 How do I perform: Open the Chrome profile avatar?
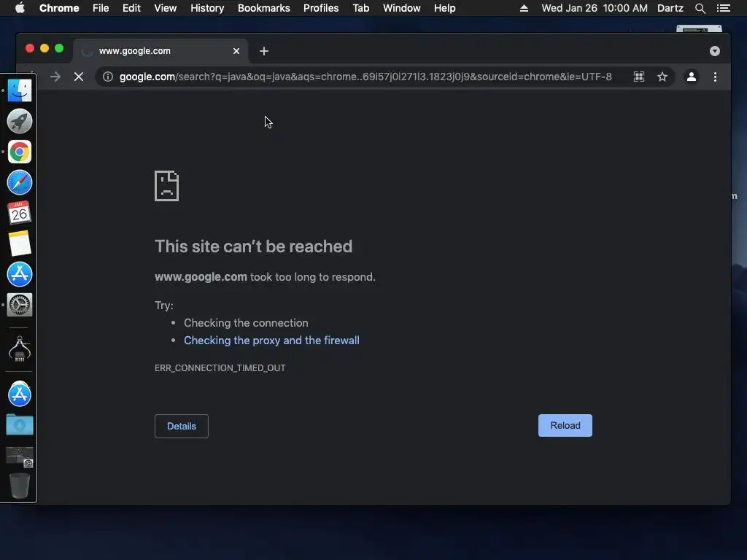(692, 77)
